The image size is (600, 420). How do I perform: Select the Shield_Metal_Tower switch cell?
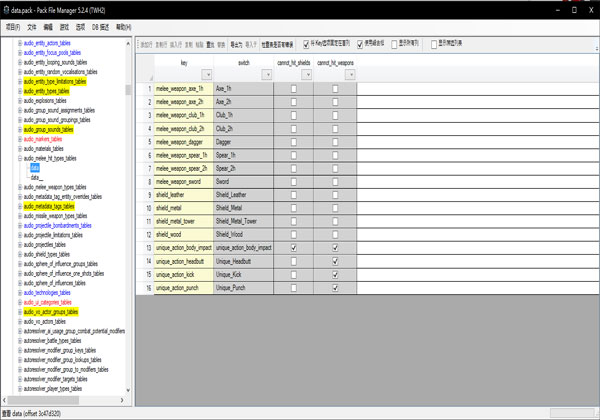(x=242, y=221)
